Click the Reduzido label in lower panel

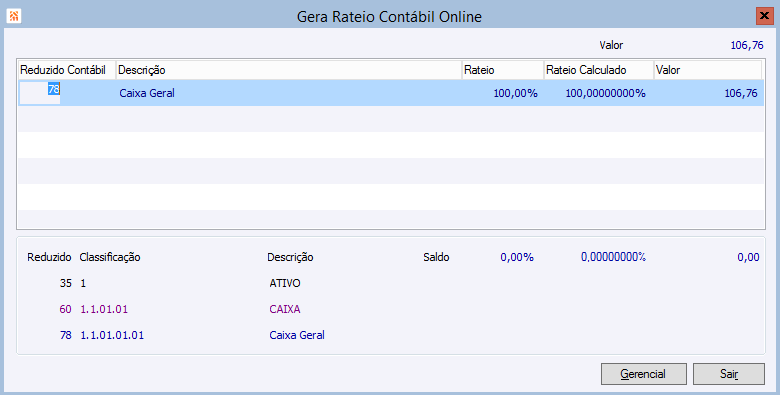[49, 257]
